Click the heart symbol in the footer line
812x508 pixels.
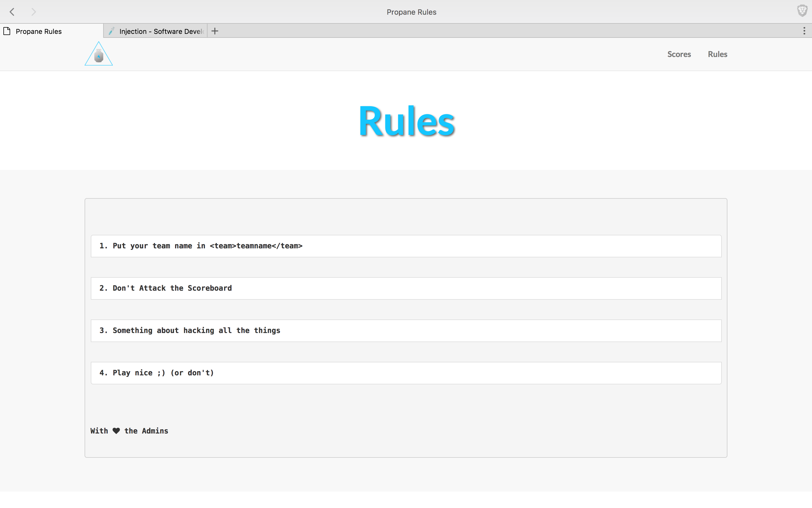(x=116, y=431)
